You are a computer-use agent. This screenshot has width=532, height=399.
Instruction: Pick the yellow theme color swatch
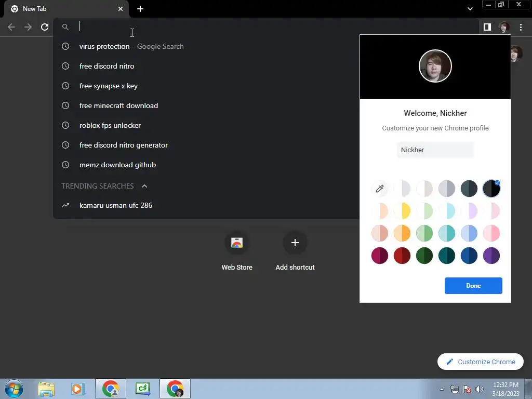(402, 211)
